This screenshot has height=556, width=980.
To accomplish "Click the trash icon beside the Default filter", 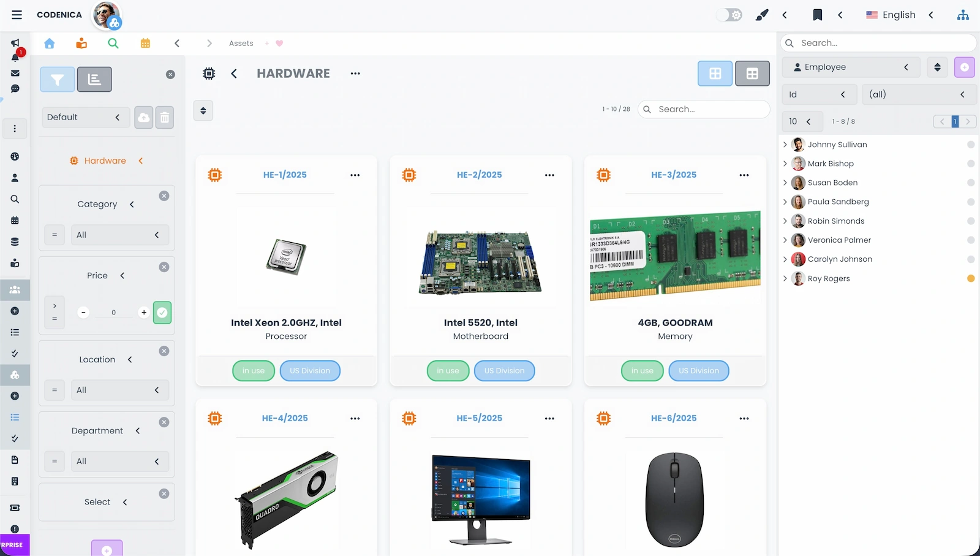I will pos(164,117).
